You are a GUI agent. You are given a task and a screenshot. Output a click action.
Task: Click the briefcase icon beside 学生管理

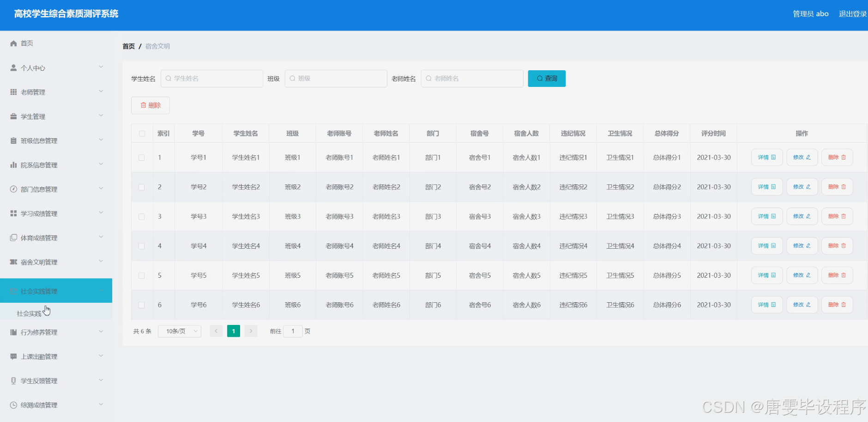(13, 116)
